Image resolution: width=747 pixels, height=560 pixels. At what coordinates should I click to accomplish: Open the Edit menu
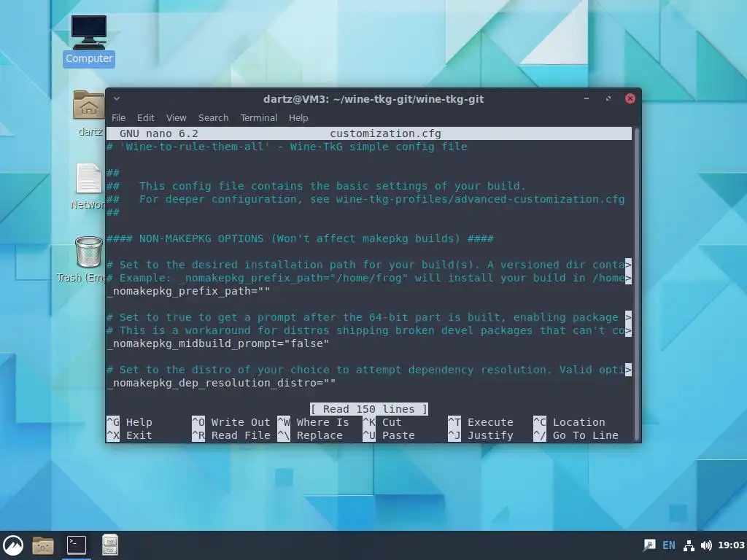146,117
